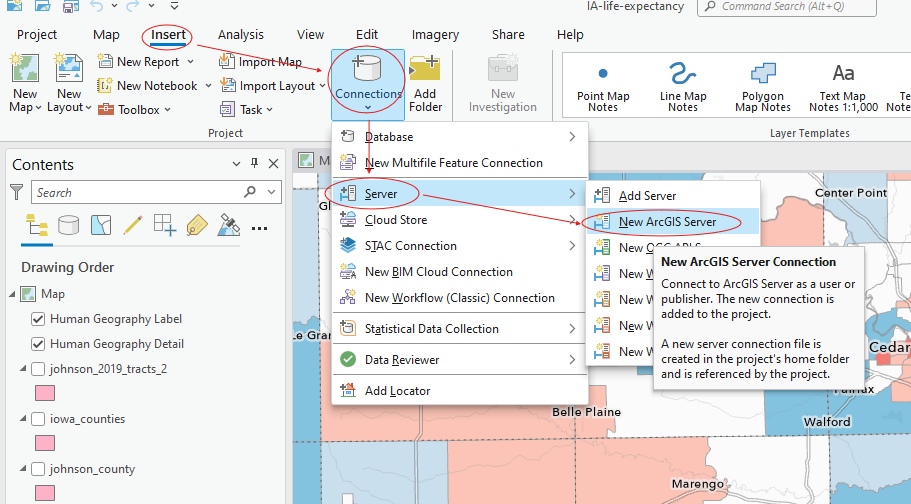Open the Contents pane options chevron
Screen dimensions: 911x504
point(236,164)
